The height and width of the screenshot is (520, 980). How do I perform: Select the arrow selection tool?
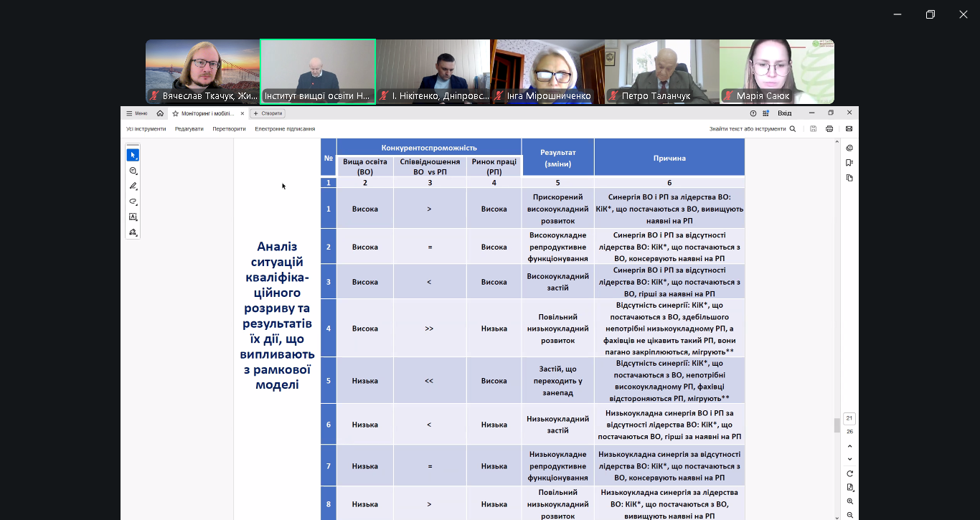(133, 155)
